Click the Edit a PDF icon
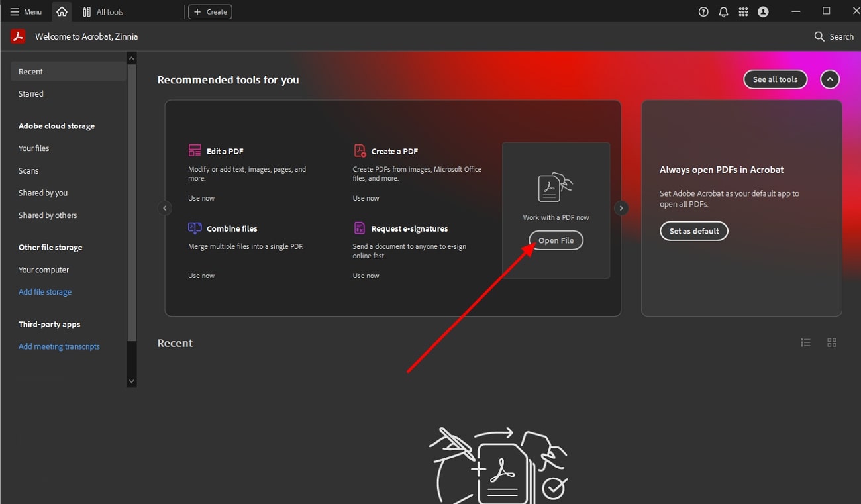 tap(195, 151)
